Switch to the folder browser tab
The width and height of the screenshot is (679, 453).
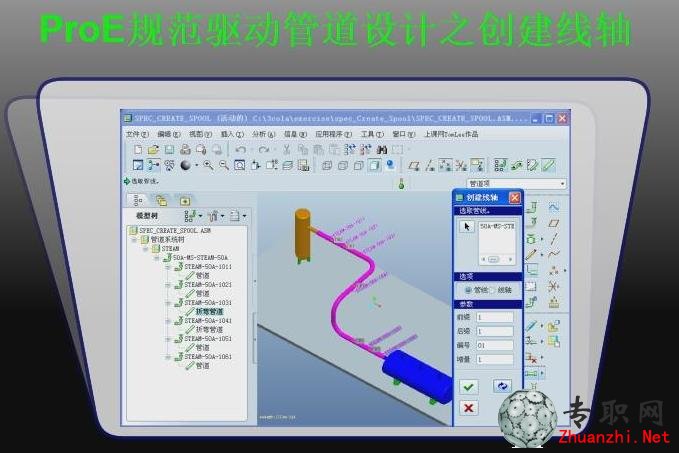click(x=162, y=201)
